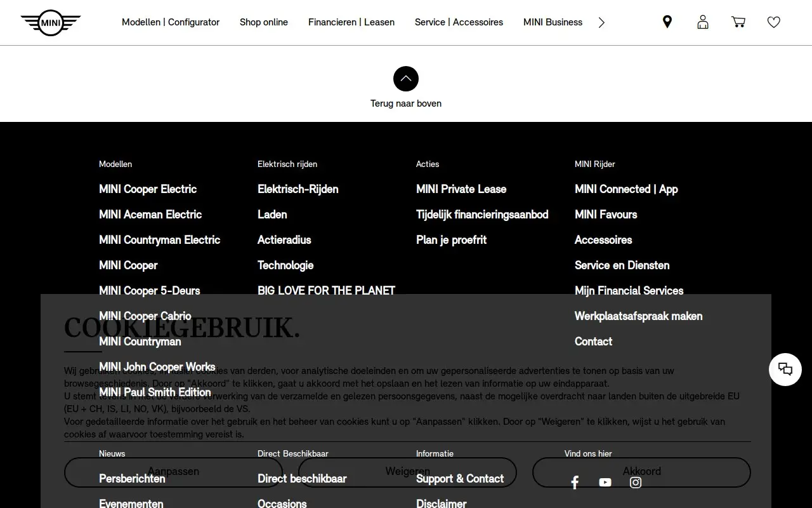Image resolution: width=812 pixels, height=508 pixels.
Task: Click Akkoord cookie button
Action: coord(641,472)
